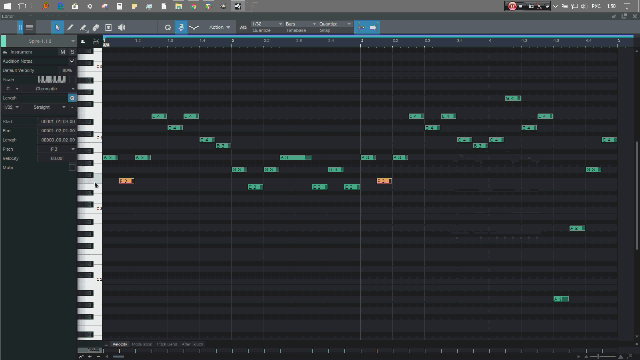The width and height of the screenshot is (640, 360).
Task: Click the Q button next to Length
Action: pyautogui.click(x=72, y=98)
